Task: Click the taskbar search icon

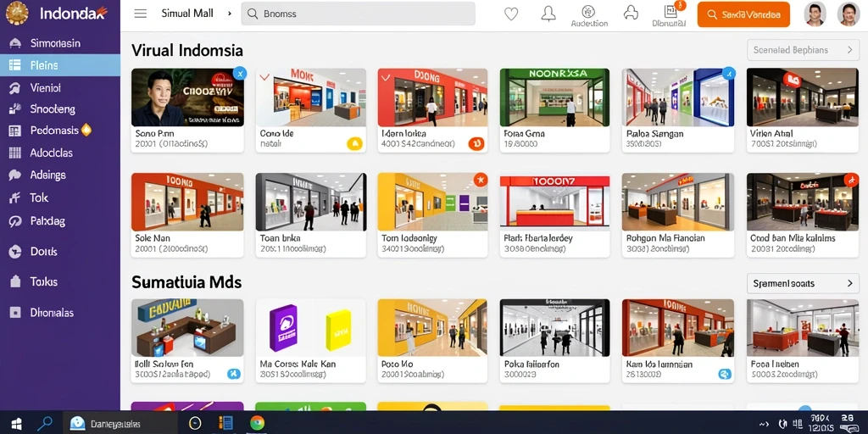Action: pyautogui.click(x=44, y=424)
